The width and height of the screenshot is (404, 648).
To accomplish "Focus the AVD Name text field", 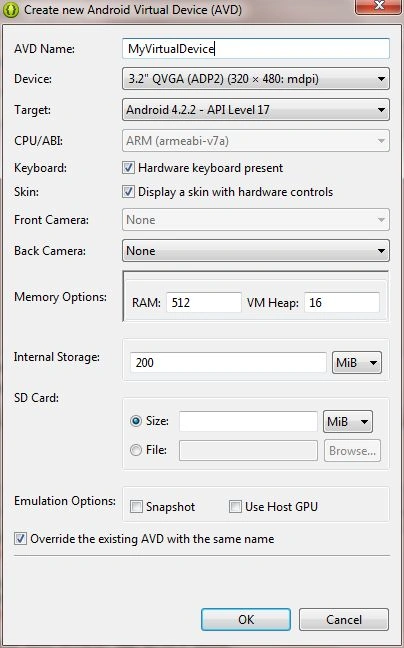I will 256,49.
